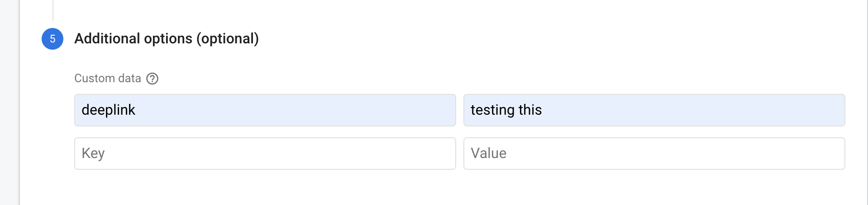
Task: Select the Key placeholder in second row
Action: coord(93,154)
